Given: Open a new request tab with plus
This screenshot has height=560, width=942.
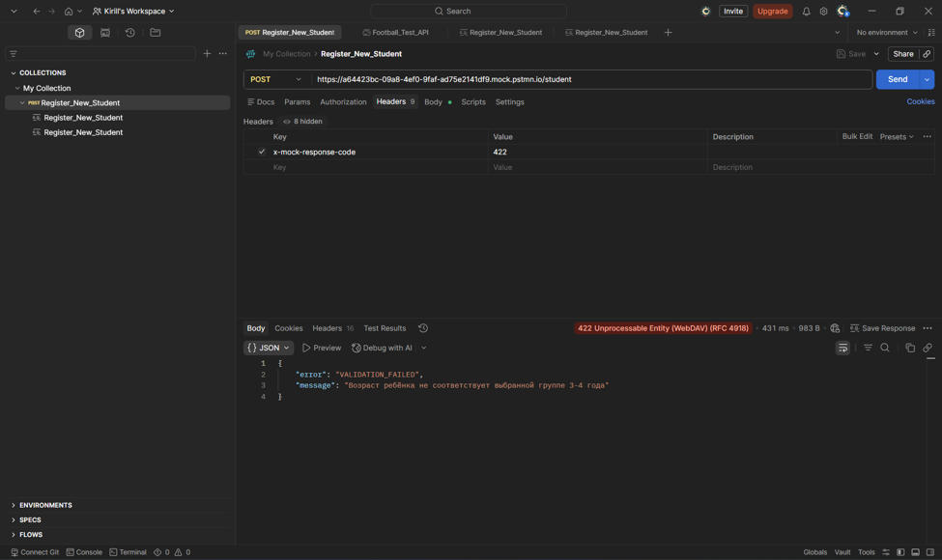Looking at the screenshot, I should click(x=668, y=33).
